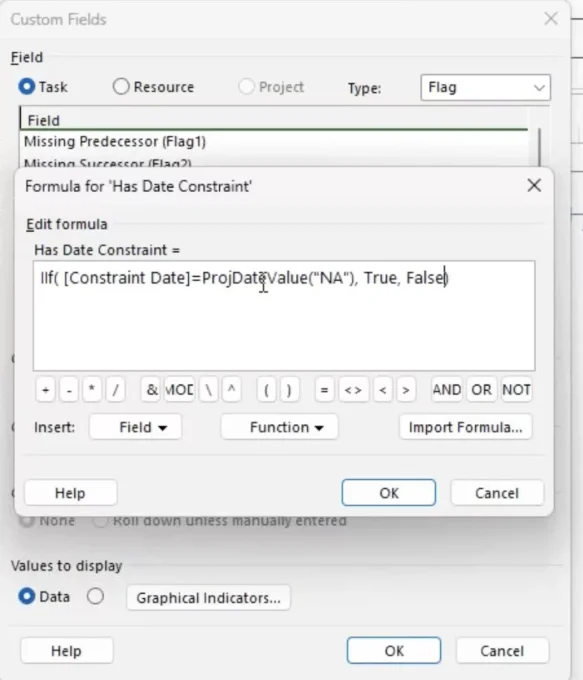
Task: Select the Task radio button
Action: pyautogui.click(x=27, y=87)
